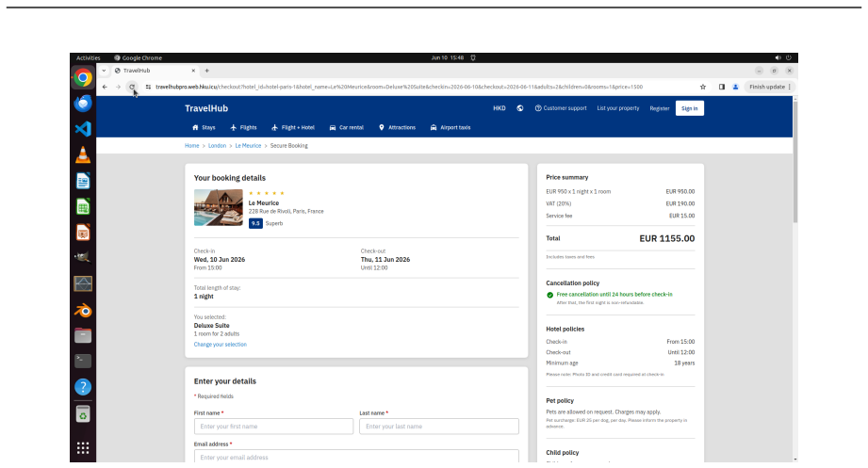This screenshot has height=468, width=868.
Task: Open the Car rental tab
Action: (x=347, y=127)
